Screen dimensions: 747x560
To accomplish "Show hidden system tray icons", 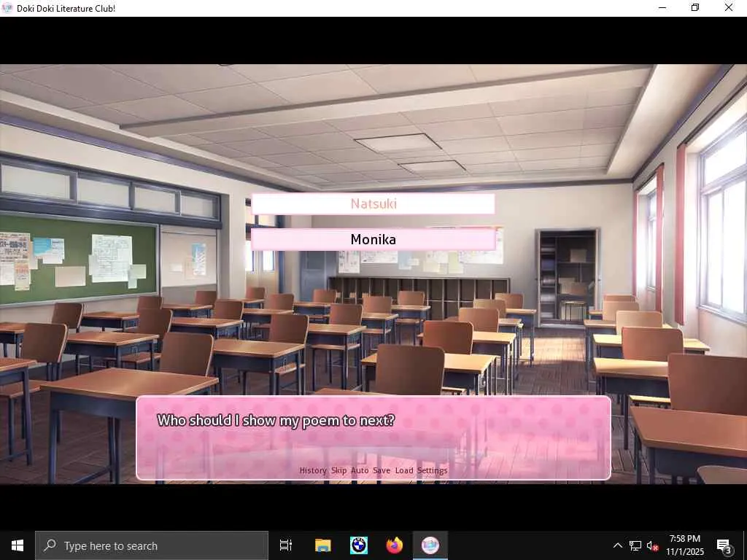I will click(617, 545).
